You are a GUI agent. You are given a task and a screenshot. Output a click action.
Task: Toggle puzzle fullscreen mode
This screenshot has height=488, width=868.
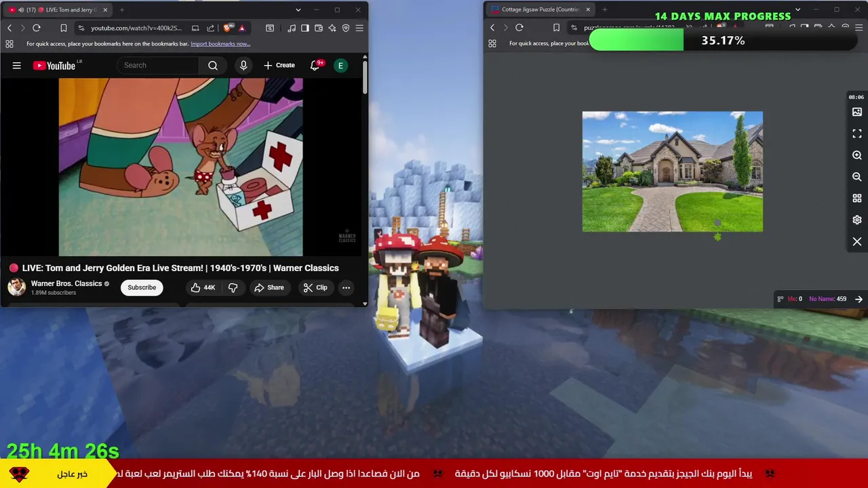click(857, 134)
